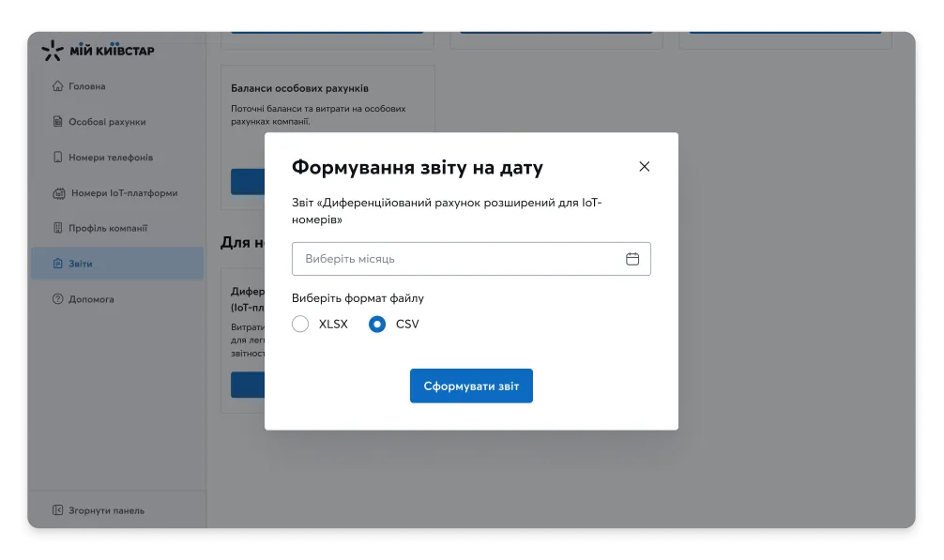
Task: Click the Формування звіту на дату title
Action: (418, 167)
